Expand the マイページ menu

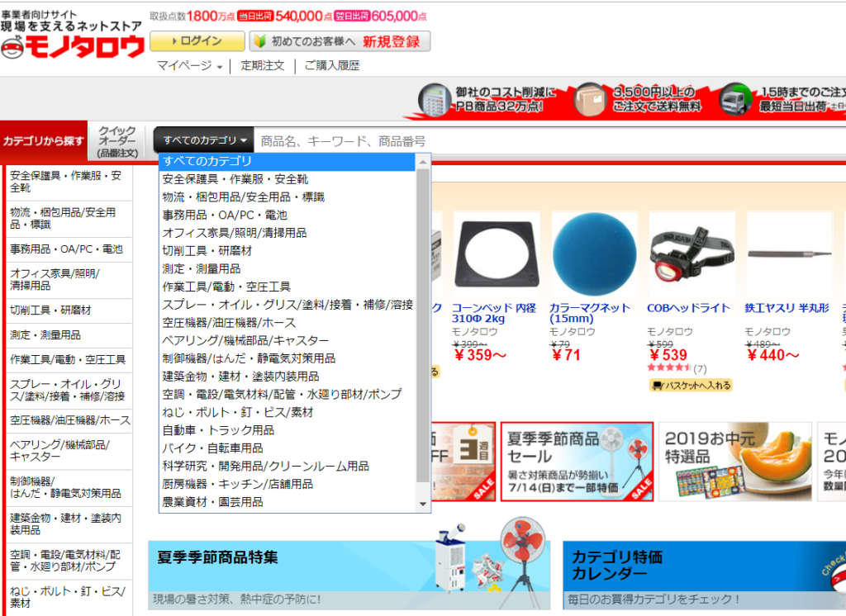[x=189, y=66]
